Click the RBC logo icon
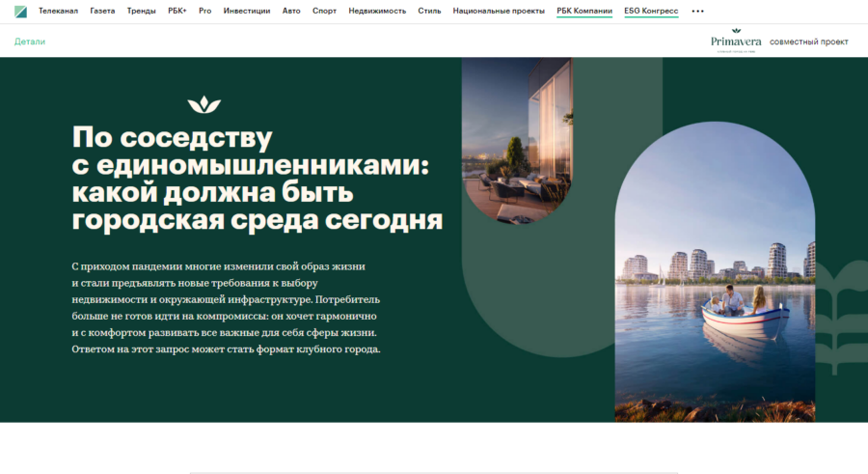This screenshot has height=474, width=868. [21, 11]
